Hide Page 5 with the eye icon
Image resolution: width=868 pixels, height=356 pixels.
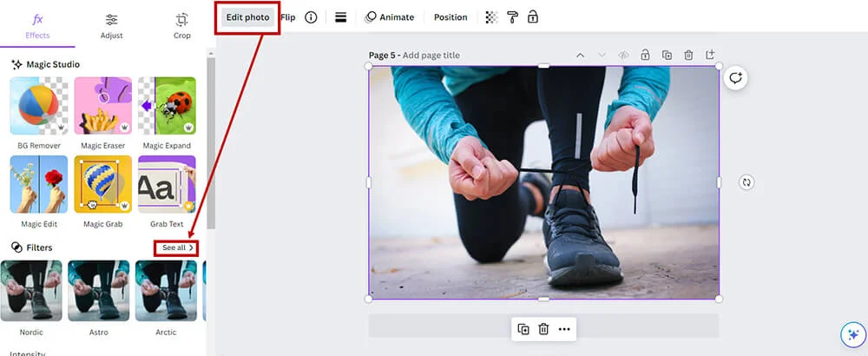(623, 56)
